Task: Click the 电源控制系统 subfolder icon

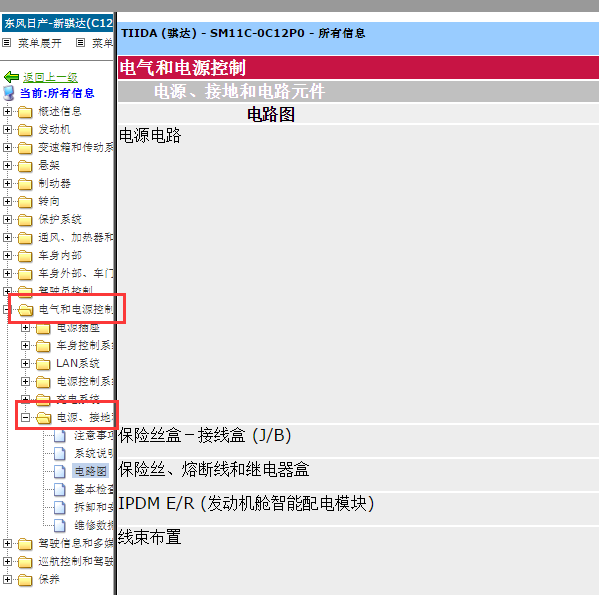Action: (x=43, y=382)
